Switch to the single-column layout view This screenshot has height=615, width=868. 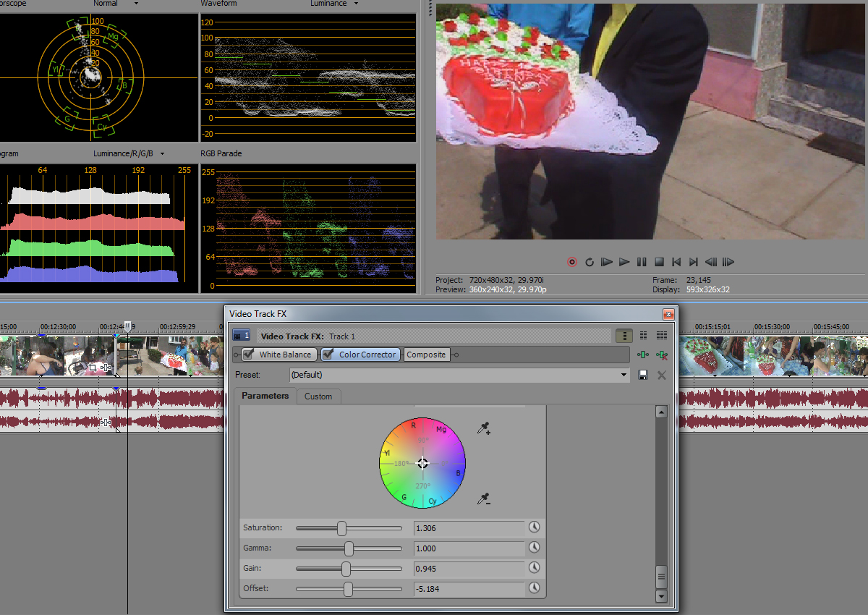624,336
